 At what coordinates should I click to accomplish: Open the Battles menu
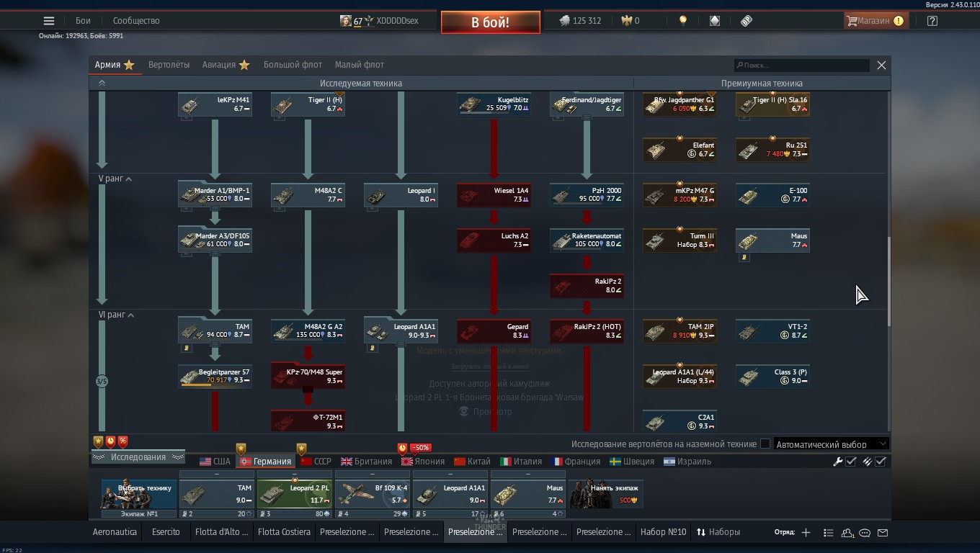84,21
